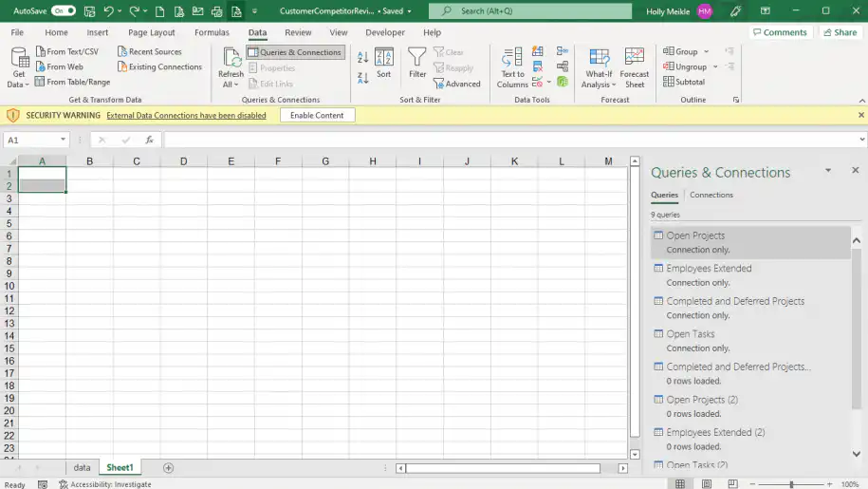868x489 pixels.
Task: Switch to the Connections tab in pane
Action: 711,195
